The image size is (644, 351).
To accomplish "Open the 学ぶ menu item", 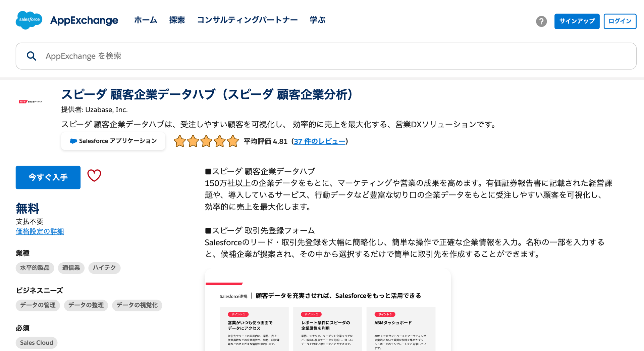I will click(317, 20).
